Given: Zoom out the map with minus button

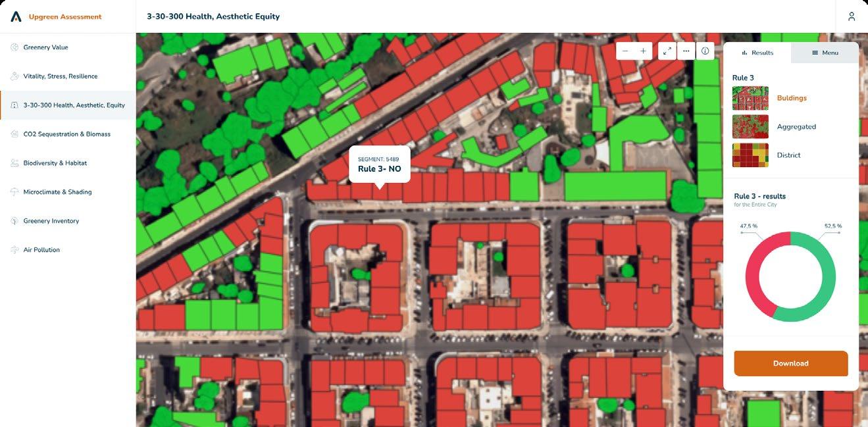Looking at the screenshot, I should point(625,51).
